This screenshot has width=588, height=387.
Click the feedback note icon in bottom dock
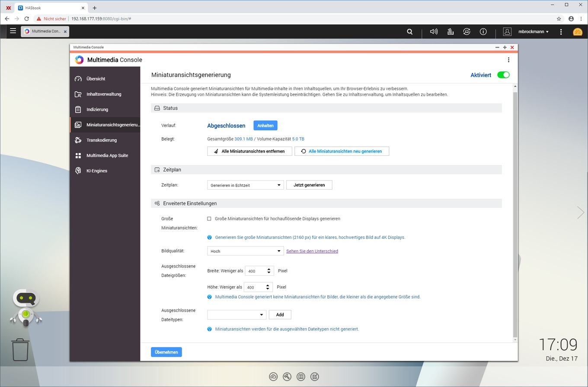(x=315, y=377)
